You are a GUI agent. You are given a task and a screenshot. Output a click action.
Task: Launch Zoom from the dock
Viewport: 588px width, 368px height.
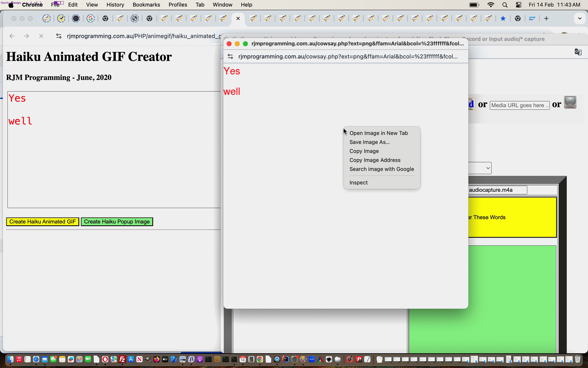point(312,359)
